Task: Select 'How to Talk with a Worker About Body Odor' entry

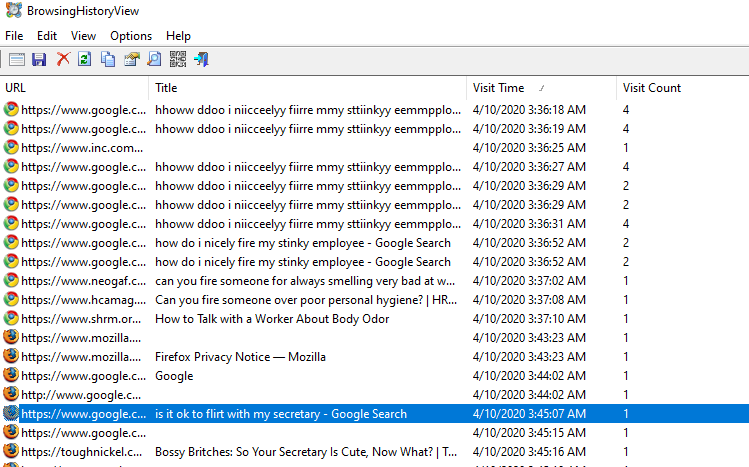Action: [x=272, y=319]
